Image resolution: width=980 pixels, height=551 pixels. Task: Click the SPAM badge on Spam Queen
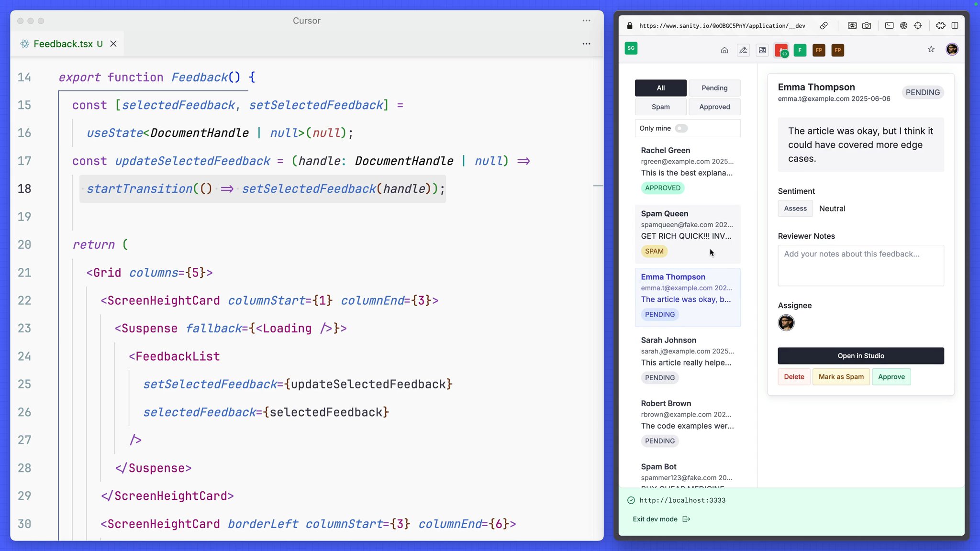[x=654, y=252]
